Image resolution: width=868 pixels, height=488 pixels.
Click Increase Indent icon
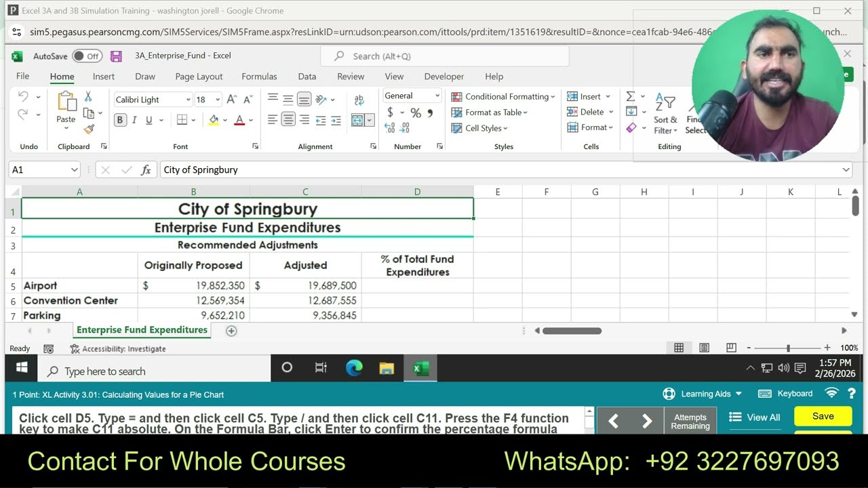pyautogui.click(x=336, y=120)
